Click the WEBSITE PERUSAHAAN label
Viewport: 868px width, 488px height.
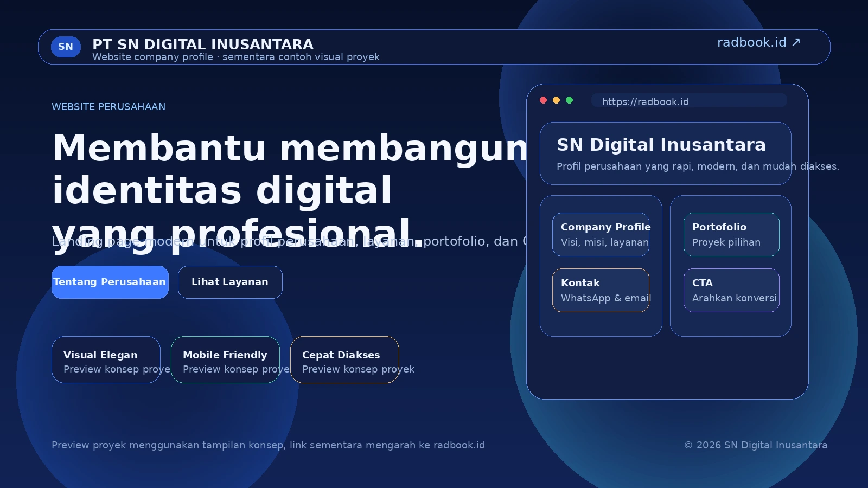click(x=108, y=107)
